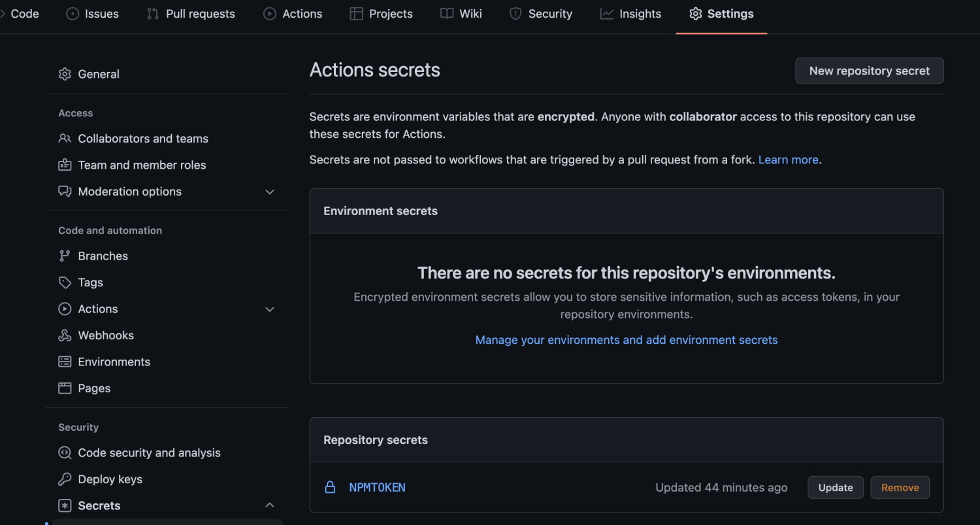Image resolution: width=980 pixels, height=525 pixels.
Task: View the Insights tab
Action: (631, 14)
